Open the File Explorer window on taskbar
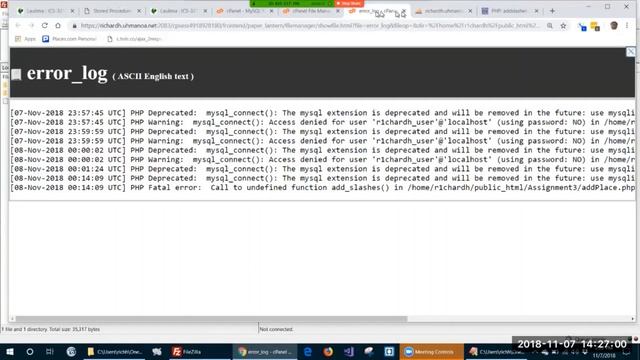This screenshot has height=360, width=640. click(x=115, y=352)
